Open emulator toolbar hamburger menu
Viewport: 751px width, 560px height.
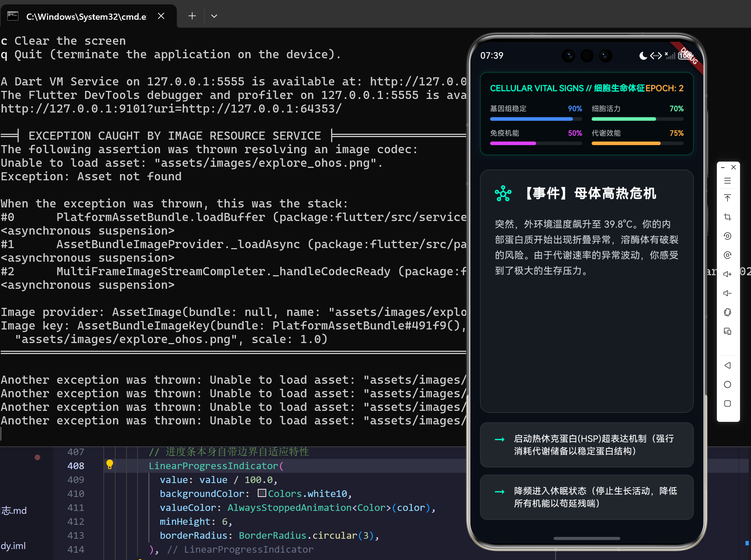point(728,181)
